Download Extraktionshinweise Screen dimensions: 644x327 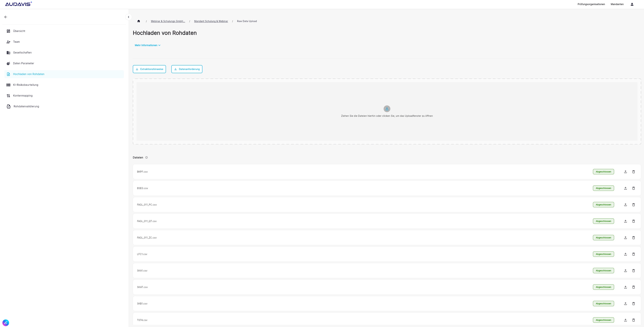(149, 69)
